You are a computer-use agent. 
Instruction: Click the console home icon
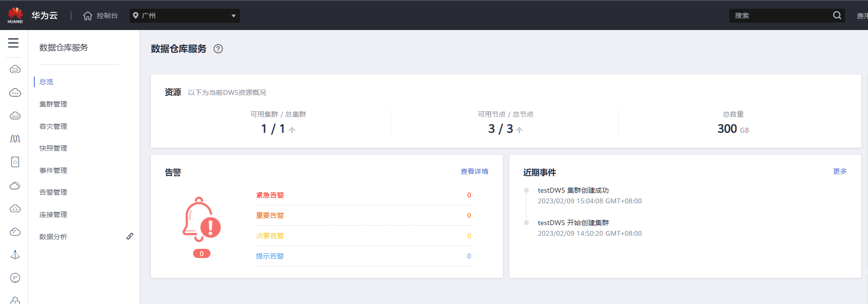click(88, 16)
